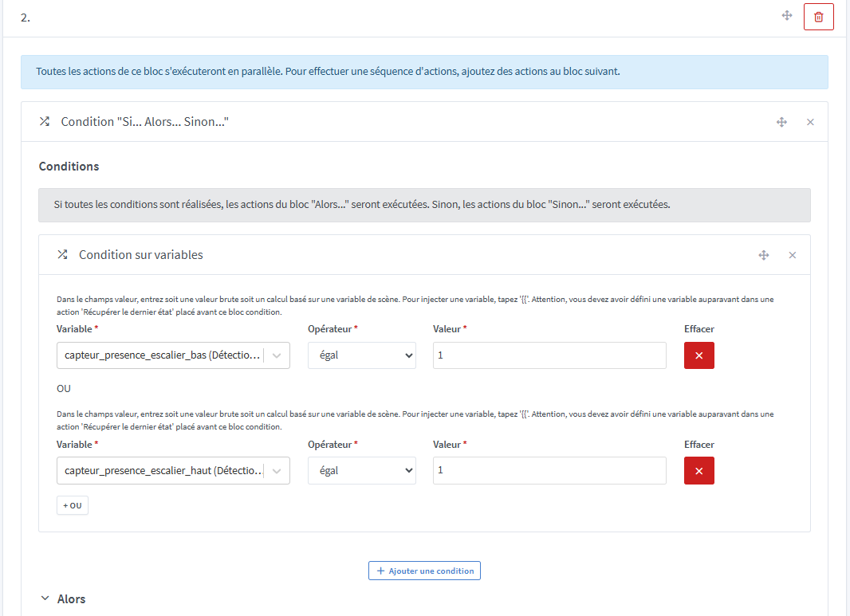Screen dimensions: 850x616
Task: Add an alternative with + OU button
Action: coord(73,505)
